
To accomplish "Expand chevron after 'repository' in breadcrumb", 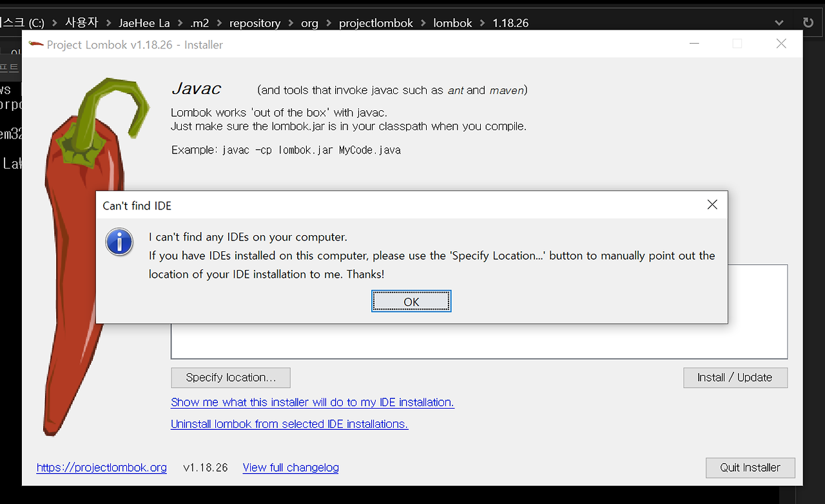I will click(x=291, y=23).
